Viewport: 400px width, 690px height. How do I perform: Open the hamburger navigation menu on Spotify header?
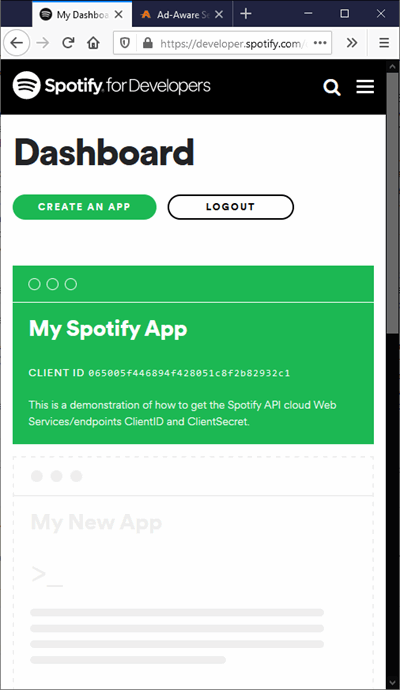point(365,87)
